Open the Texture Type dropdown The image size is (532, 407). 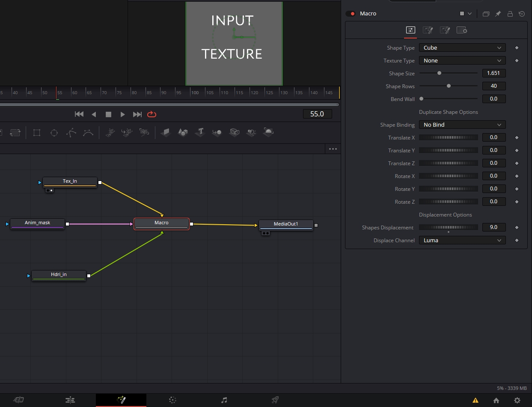click(462, 61)
